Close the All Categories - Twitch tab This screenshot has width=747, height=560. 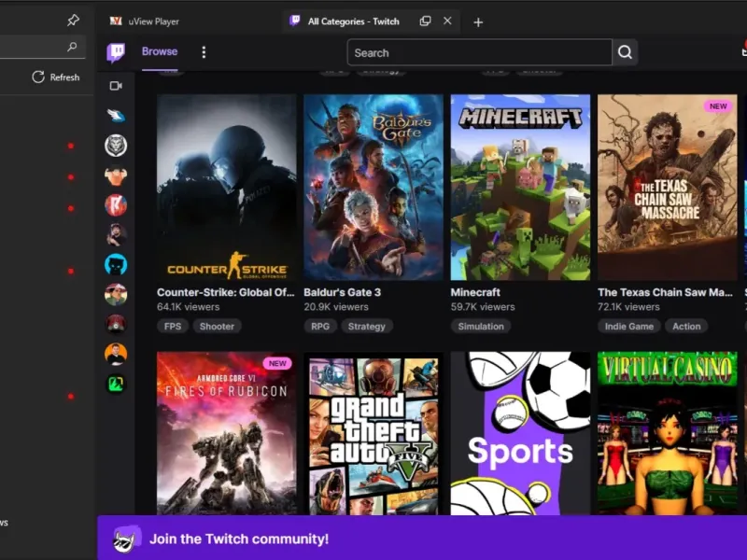click(447, 21)
